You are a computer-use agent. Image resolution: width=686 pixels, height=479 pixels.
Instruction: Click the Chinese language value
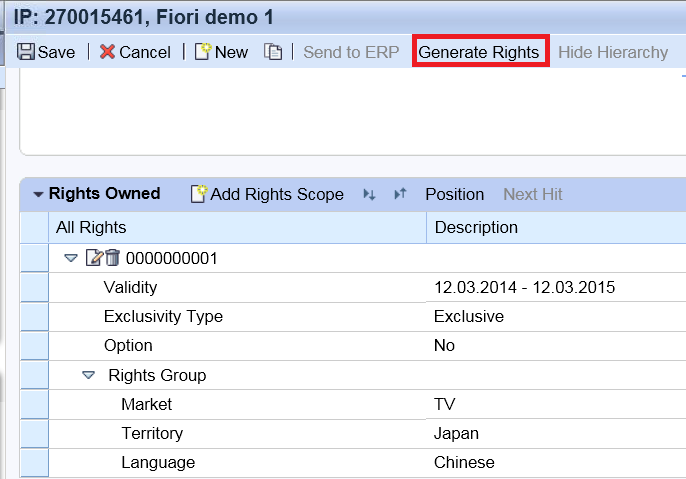pos(464,462)
